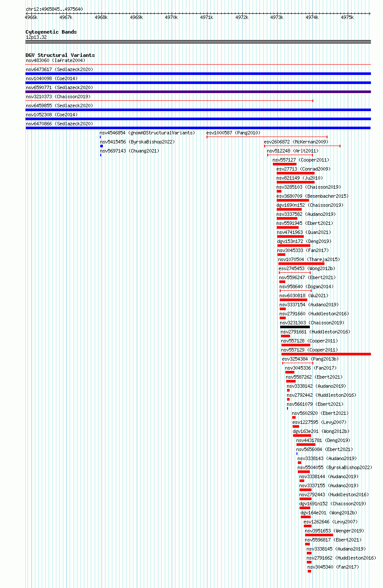This screenshot has height=588, width=383.
Task: Click the black nsv3231303 (Chaisson2019) bar
Action: [295, 327]
